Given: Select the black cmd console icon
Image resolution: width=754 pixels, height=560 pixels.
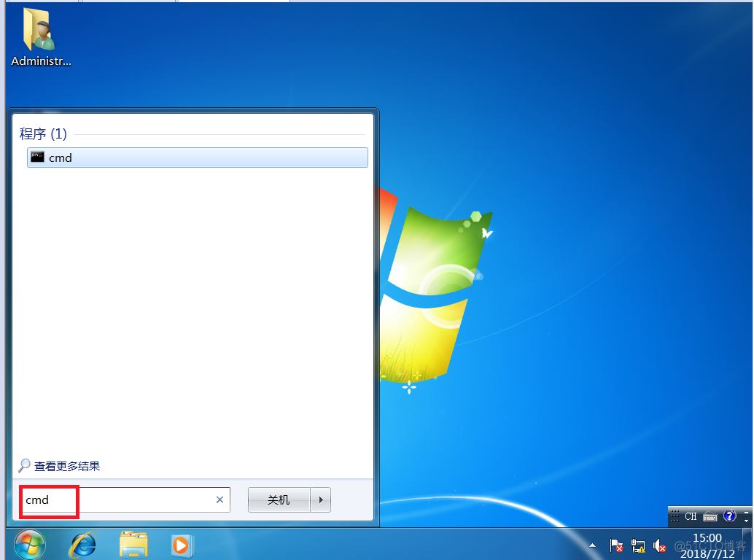Looking at the screenshot, I should (x=37, y=157).
